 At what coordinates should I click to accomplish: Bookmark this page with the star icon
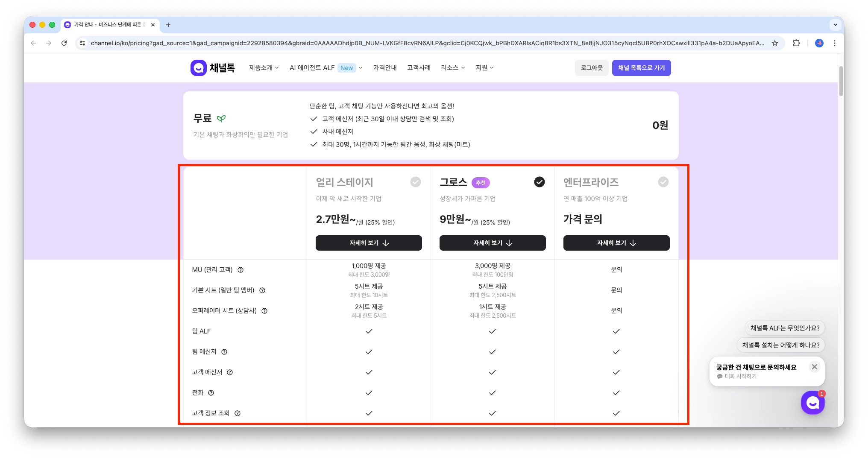click(775, 43)
